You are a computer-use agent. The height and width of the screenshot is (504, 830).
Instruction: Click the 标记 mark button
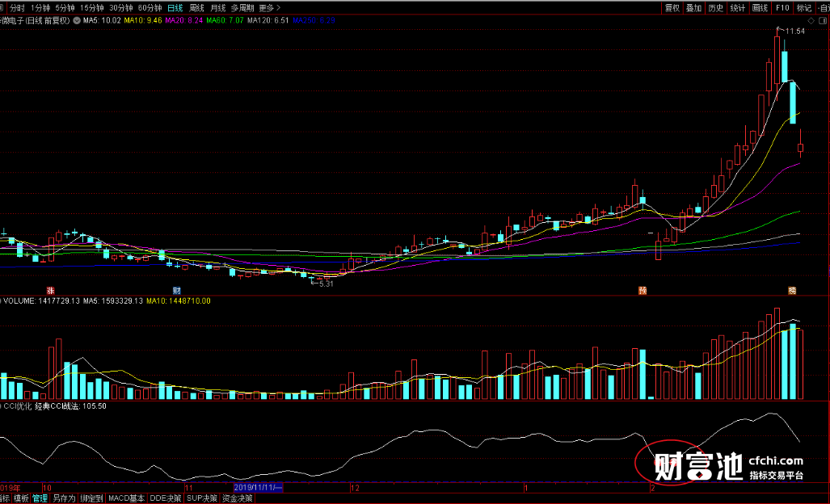point(804,8)
